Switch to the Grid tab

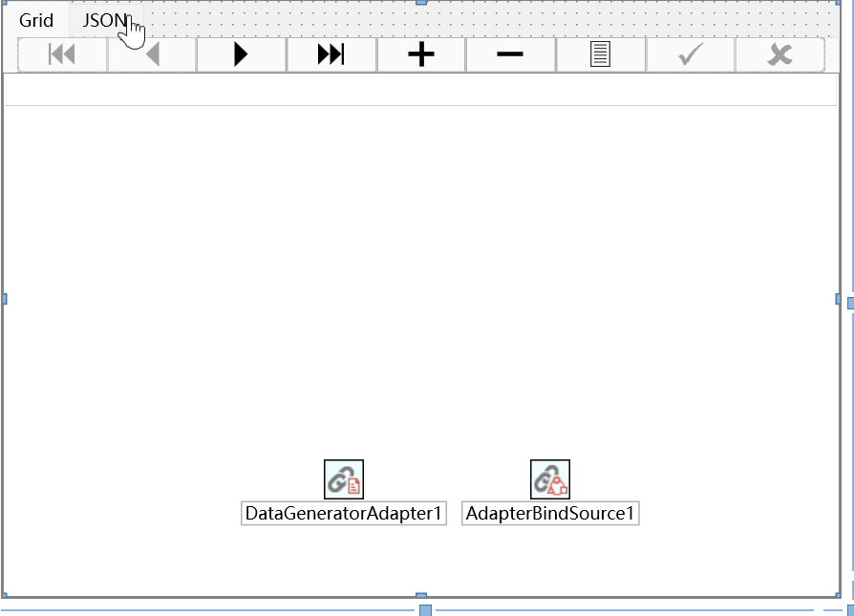[x=36, y=20]
